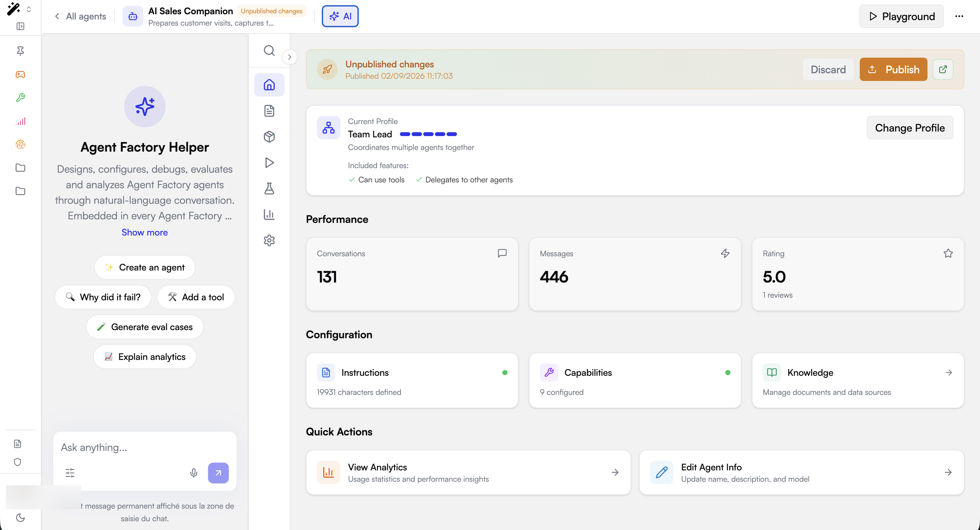Image resolution: width=980 pixels, height=530 pixels.
Task: Toggle the left sidebar panel icon
Action: tap(20, 26)
